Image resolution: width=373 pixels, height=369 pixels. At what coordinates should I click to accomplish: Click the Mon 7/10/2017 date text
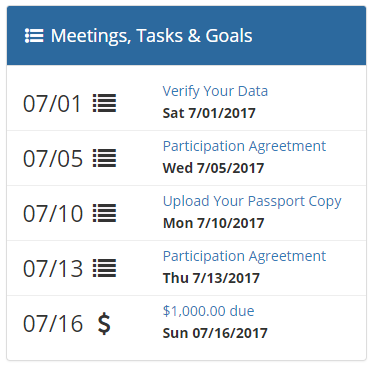pos(213,223)
